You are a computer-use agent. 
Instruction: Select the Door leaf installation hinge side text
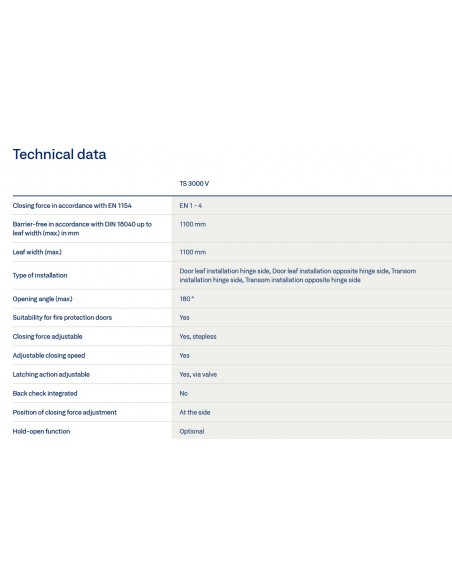(225, 271)
